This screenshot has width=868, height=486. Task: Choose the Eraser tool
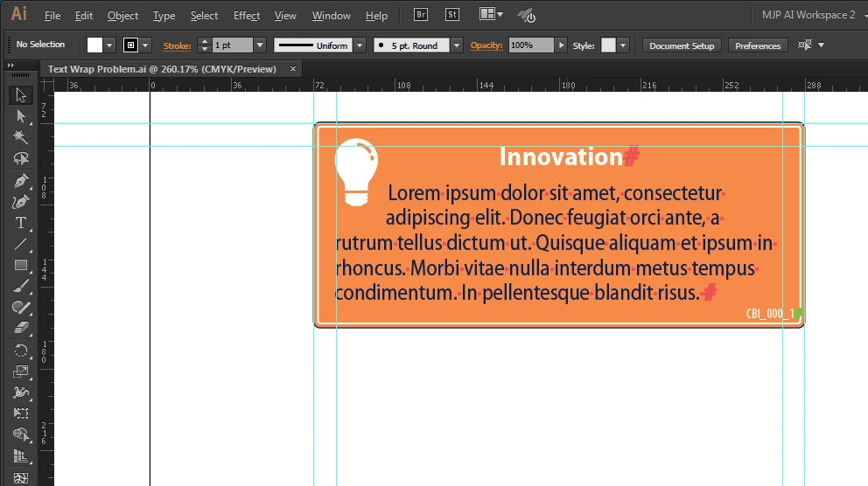tap(21, 329)
